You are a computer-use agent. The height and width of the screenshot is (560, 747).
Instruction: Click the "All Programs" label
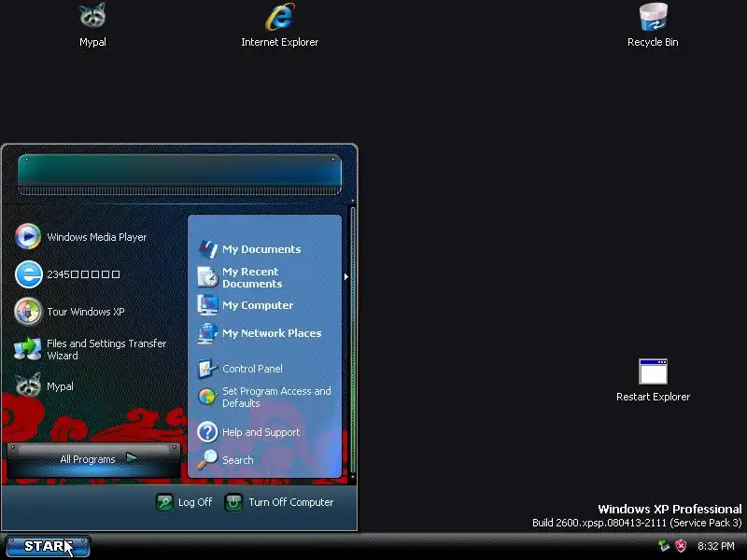pyautogui.click(x=88, y=459)
